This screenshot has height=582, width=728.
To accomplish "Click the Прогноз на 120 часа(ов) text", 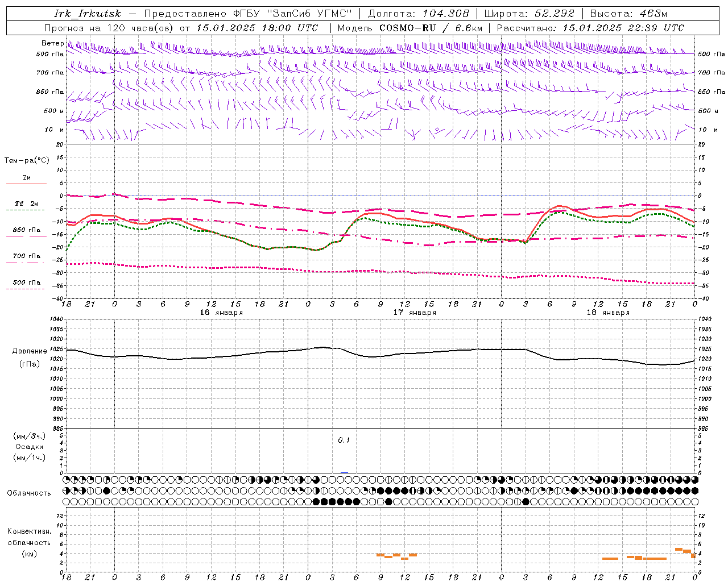I will point(110,28).
